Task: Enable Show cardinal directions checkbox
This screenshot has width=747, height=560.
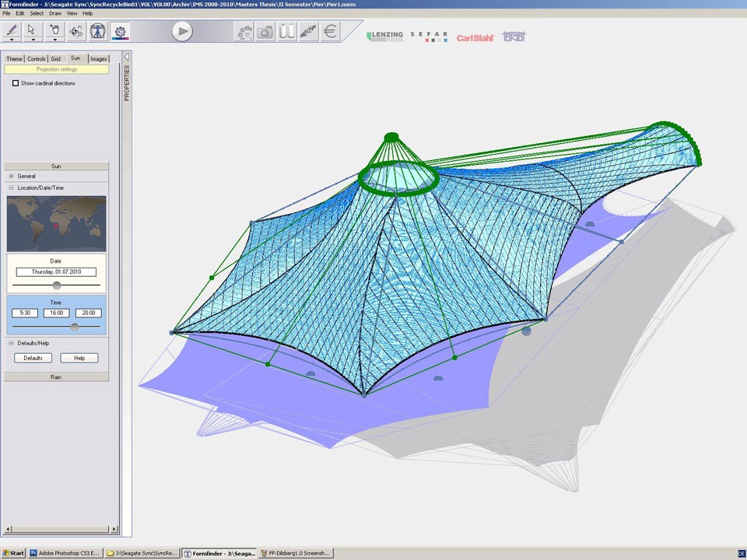Action: [16, 83]
